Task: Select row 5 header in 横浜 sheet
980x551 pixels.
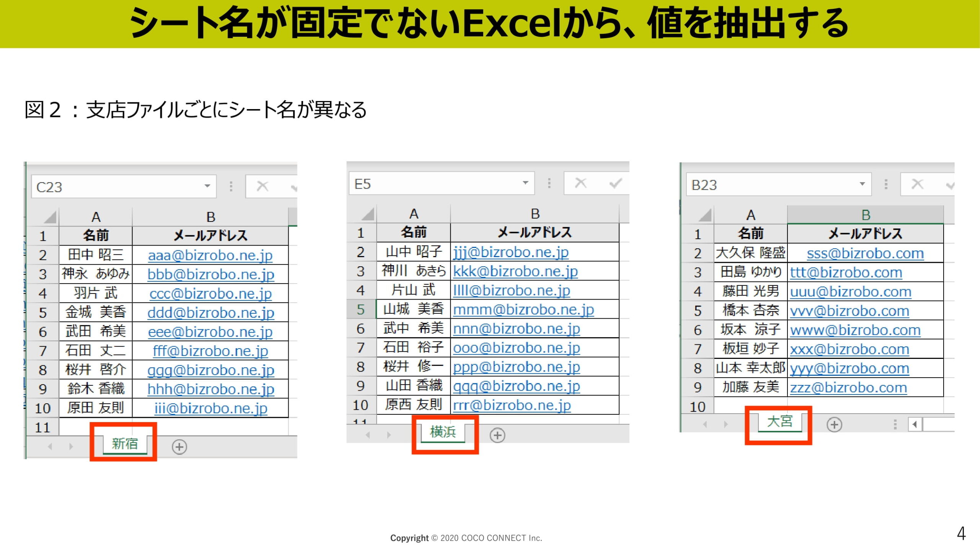Action: pyautogui.click(x=361, y=310)
